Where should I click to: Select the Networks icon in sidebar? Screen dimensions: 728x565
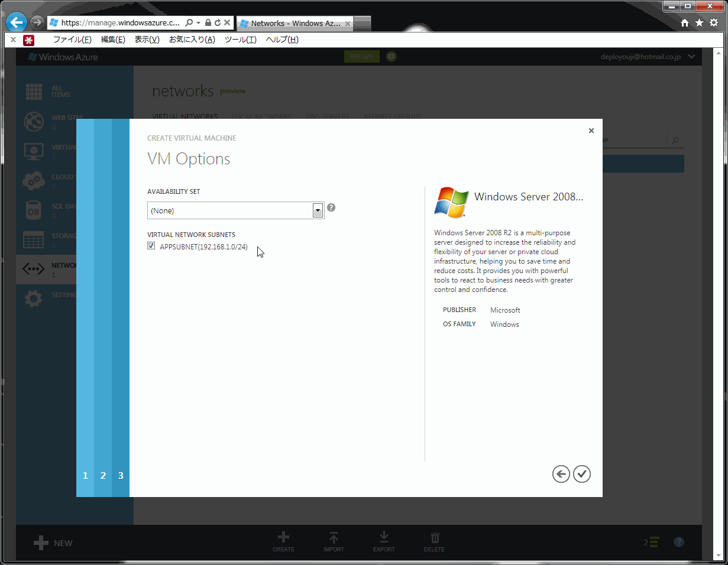(34, 269)
